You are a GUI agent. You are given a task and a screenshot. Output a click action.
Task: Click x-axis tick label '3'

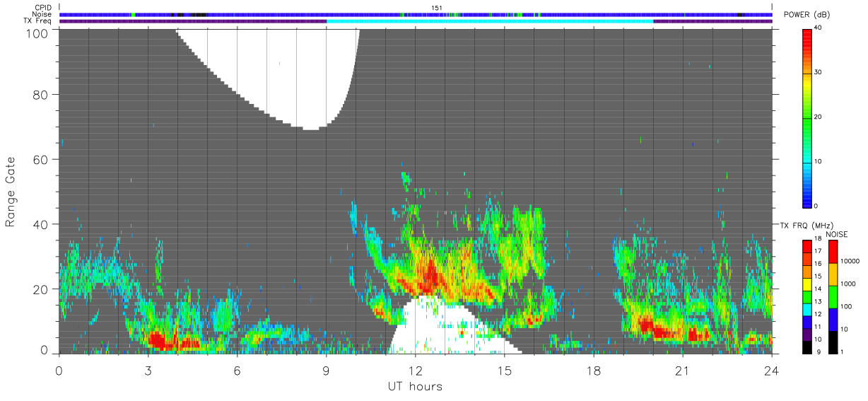(148, 371)
